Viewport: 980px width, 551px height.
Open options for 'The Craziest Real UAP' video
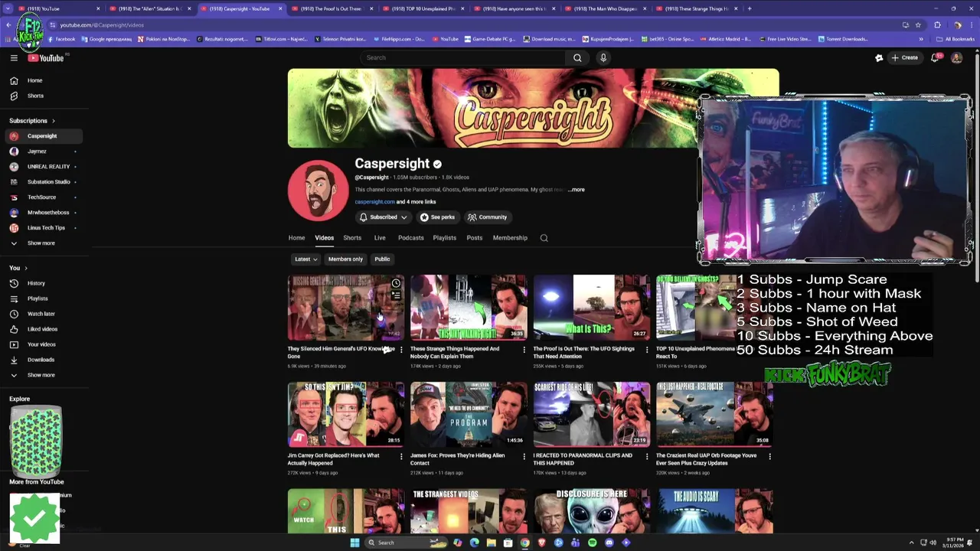(769, 456)
